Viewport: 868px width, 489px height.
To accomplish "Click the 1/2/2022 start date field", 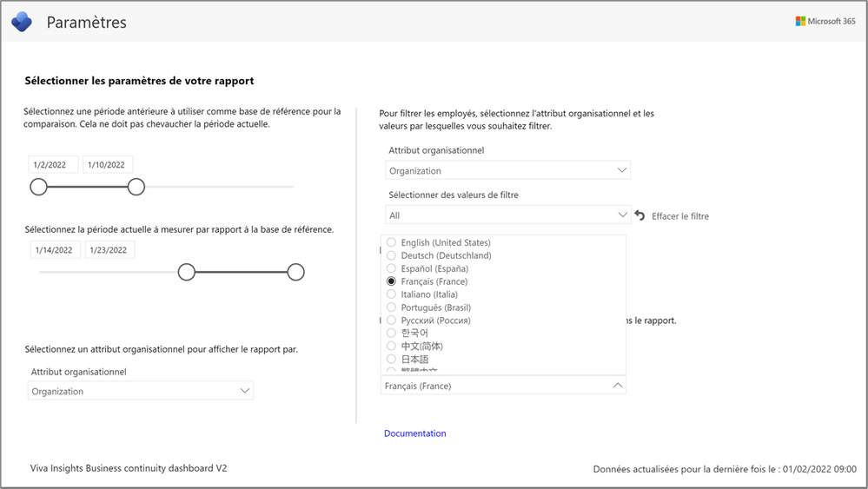I will (53, 165).
